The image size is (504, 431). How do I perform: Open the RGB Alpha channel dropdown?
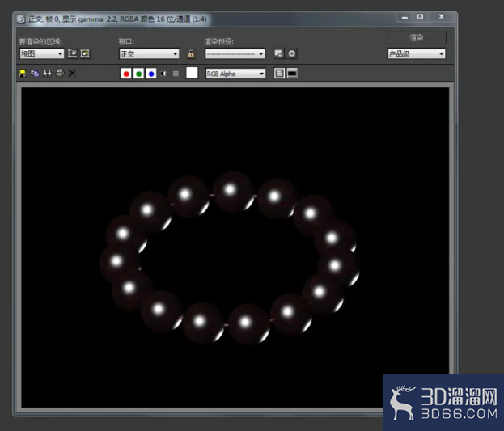[x=235, y=74]
